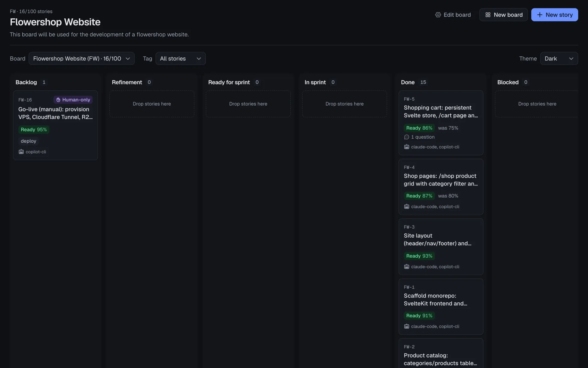Click the Ready for sprint column header
Screen dimensions: 588x368
coord(229,82)
